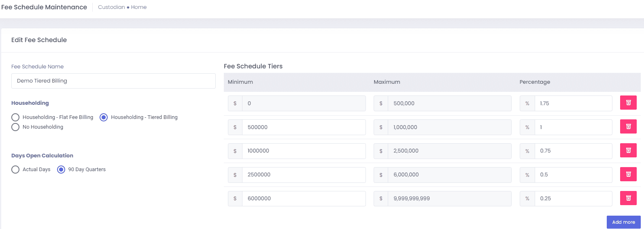Select Householding - Flat Fee Billing option
The image size is (644, 229).
point(15,117)
